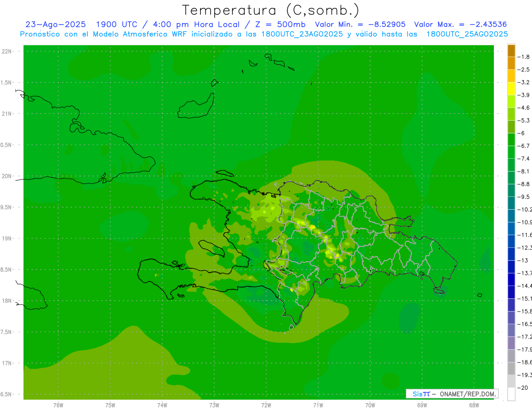
Task: Click the "19N" latitude label
Action: click(x=8, y=239)
